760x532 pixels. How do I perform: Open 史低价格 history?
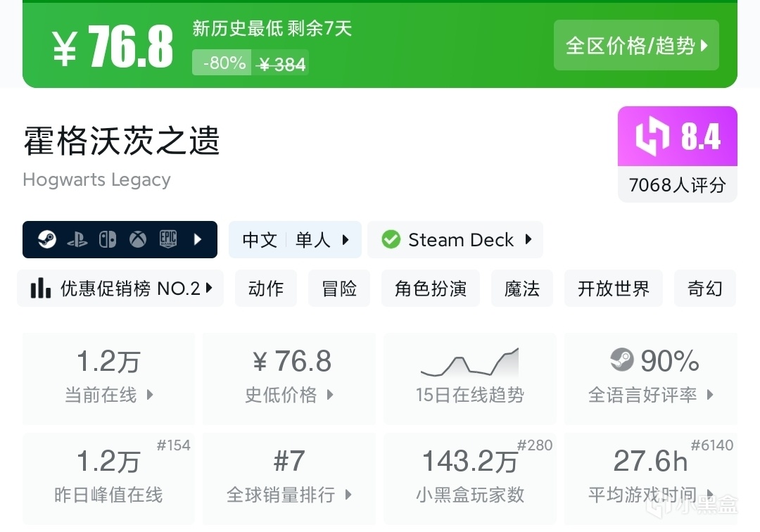[x=289, y=379]
